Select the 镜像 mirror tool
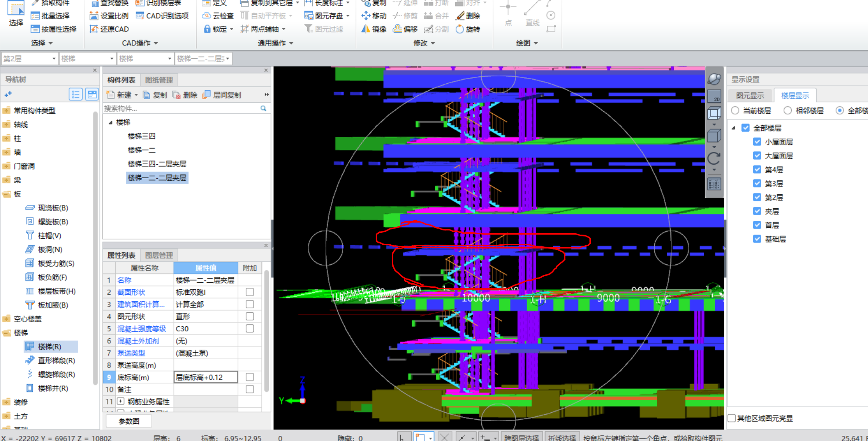868x441 pixels. pyautogui.click(x=374, y=29)
